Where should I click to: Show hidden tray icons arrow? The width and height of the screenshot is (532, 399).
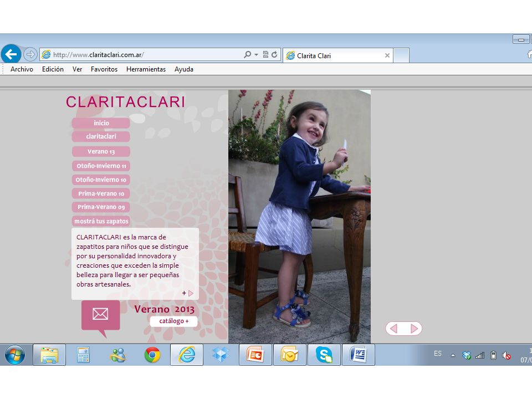pyautogui.click(x=453, y=355)
